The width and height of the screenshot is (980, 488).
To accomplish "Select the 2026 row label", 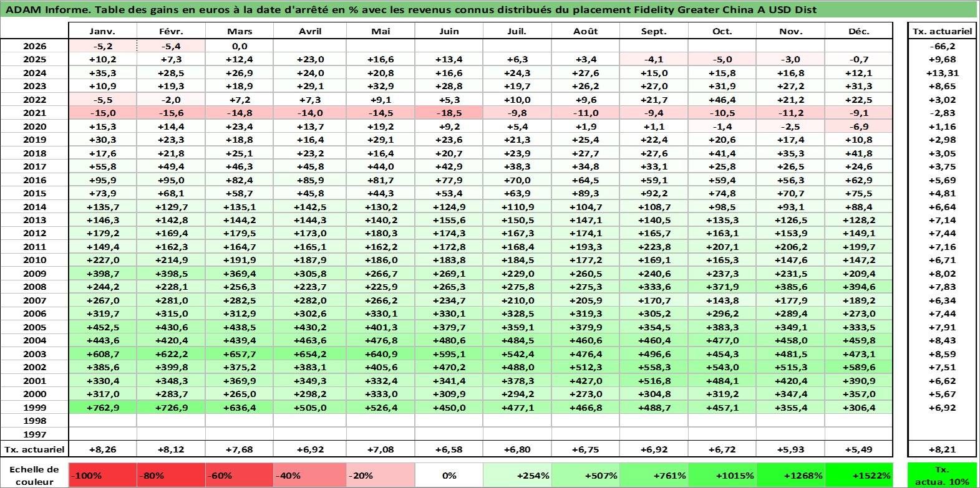I will (34, 46).
